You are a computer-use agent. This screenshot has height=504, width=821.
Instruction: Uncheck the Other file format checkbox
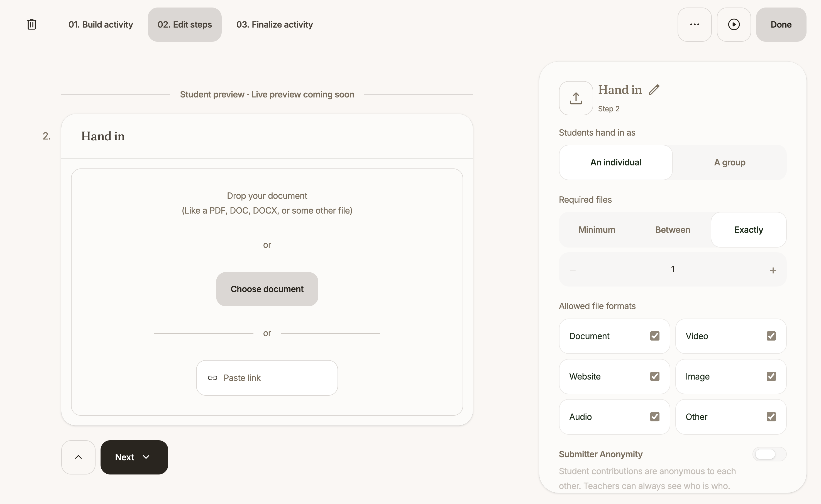point(771,417)
